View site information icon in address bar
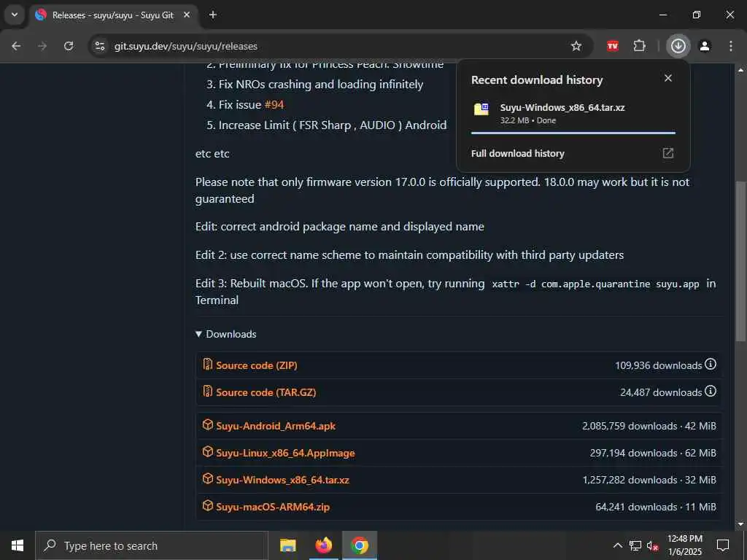This screenshot has height=560, width=747. tap(100, 46)
